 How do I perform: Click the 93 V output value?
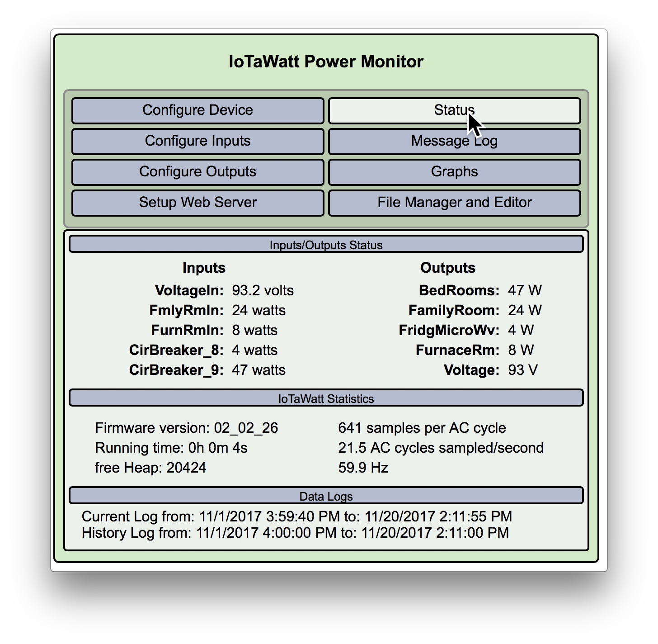pos(523,370)
